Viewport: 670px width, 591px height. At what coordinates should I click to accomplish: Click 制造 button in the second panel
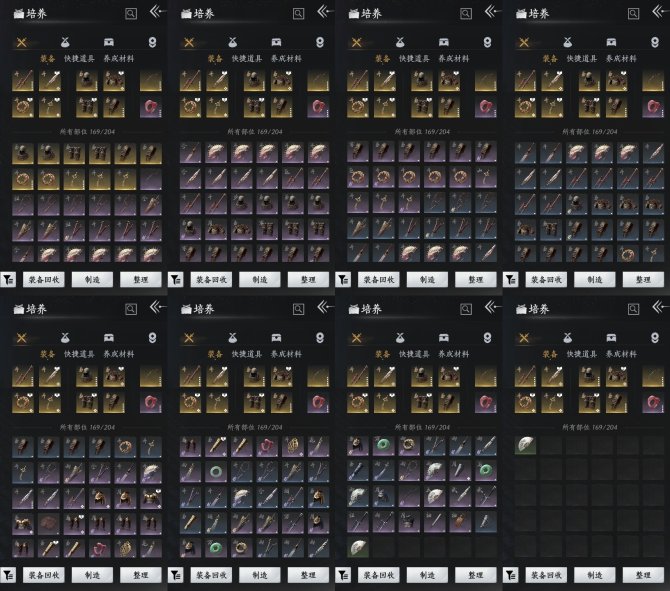coord(260,280)
